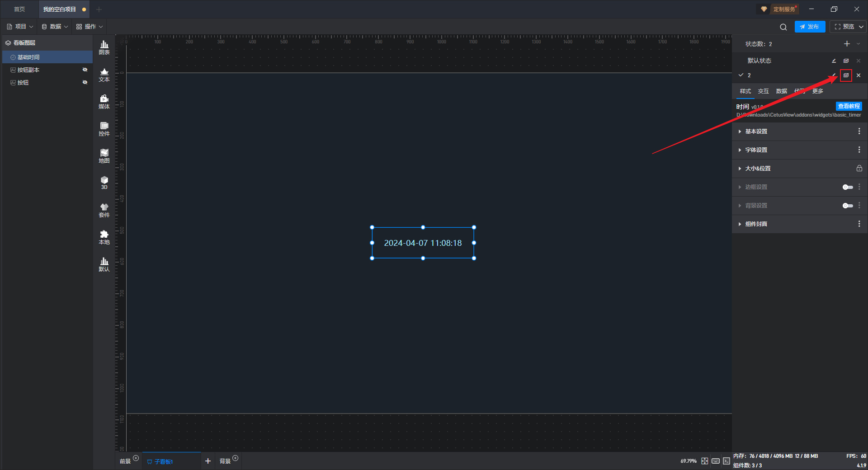Rename the 默认状态 state with its pencil icon
The height and width of the screenshot is (470, 868).
click(834, 61)
